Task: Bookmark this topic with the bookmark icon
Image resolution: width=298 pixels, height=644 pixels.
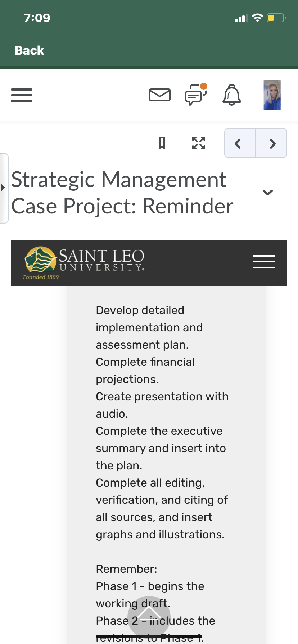Action: coord(162,143)
